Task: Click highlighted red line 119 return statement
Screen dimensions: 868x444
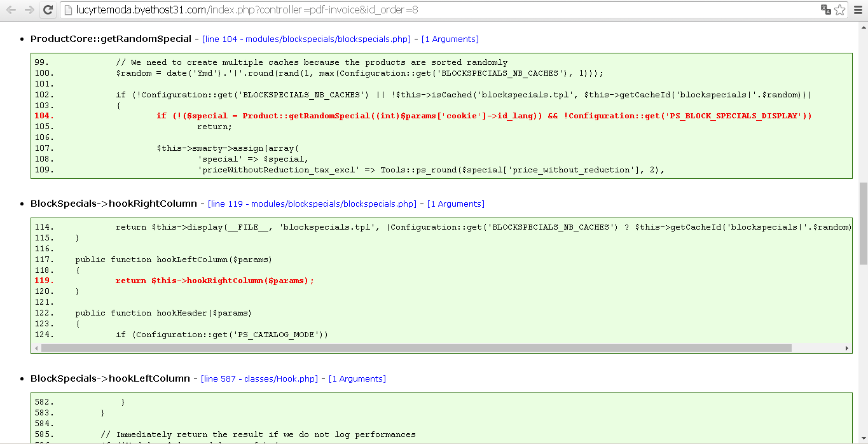Action: 215,281
